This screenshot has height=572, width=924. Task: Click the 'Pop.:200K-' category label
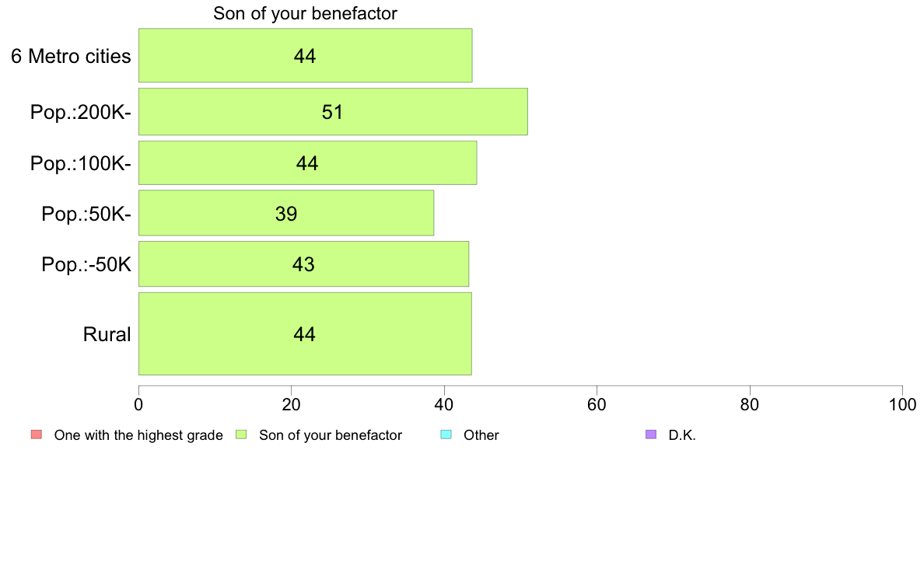[x=81, y=112]
